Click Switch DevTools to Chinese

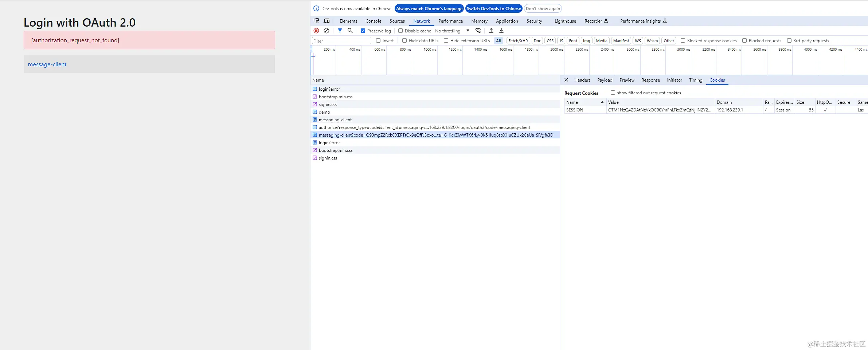pos(494,9)
